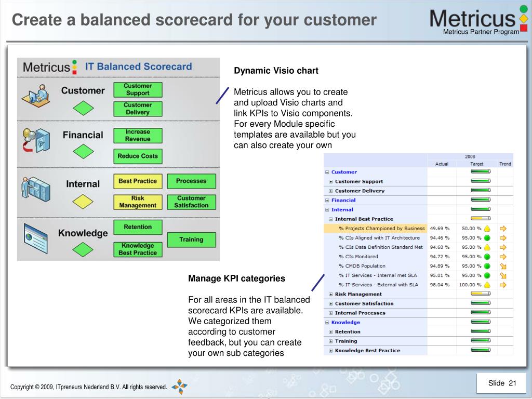Expand the Knowledge Best Practice row
The image size is (532, 399).
point(331,351)
